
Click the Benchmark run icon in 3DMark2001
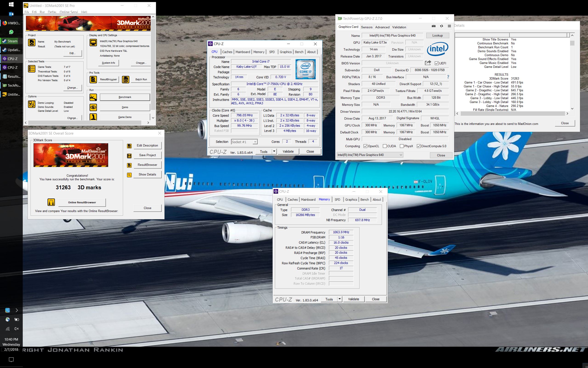tap(93, 97)
